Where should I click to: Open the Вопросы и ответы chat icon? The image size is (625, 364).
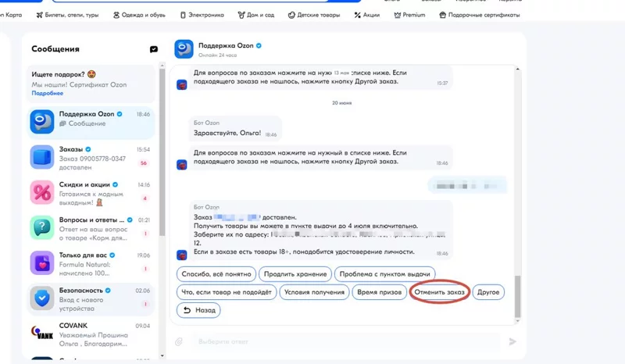pyautogui.click(x=41, y=227)
